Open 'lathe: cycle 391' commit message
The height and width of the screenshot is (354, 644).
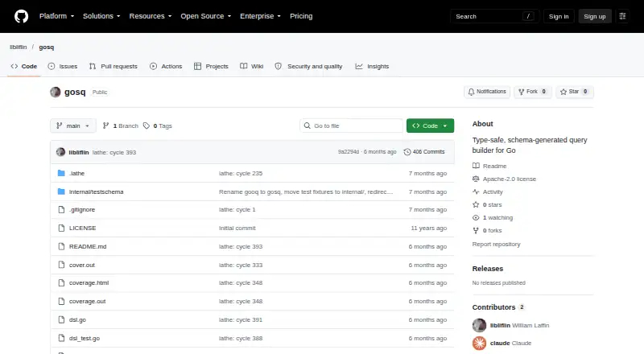pyautogui.click(x=241, y=320)
